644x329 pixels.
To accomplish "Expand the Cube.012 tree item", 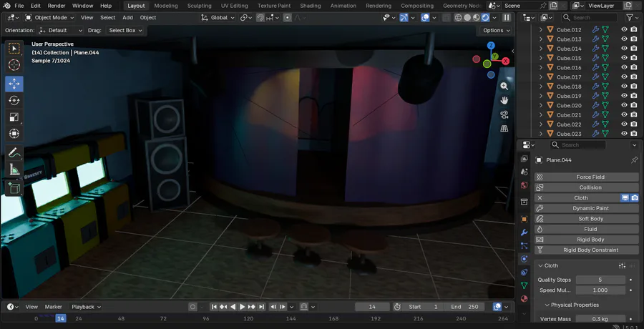I will coord(541,29).
